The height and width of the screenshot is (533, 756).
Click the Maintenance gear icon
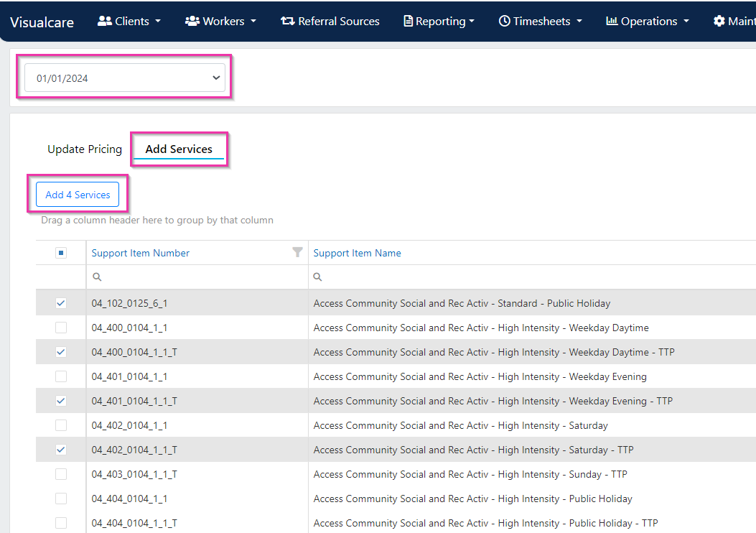click(719, 21)
